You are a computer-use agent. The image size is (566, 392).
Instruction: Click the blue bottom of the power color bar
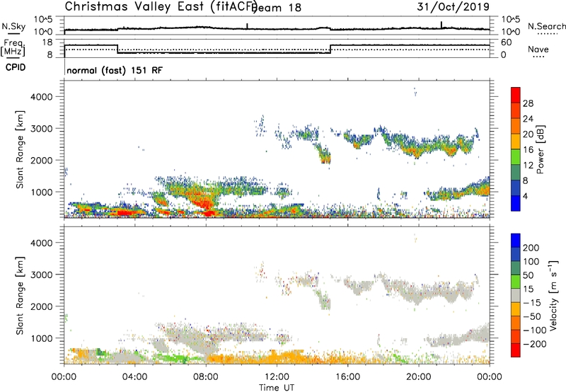click(x=516, y=204)
